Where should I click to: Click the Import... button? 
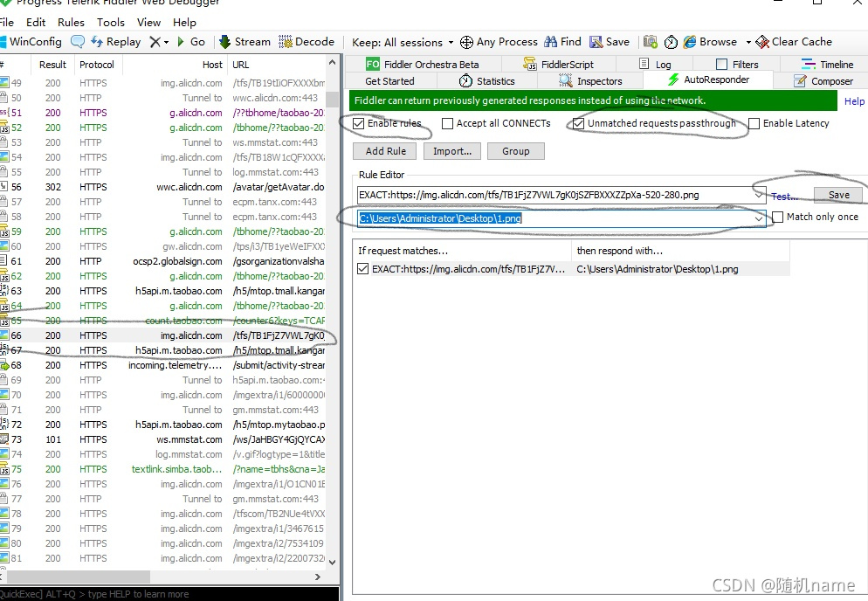point(452,151)
